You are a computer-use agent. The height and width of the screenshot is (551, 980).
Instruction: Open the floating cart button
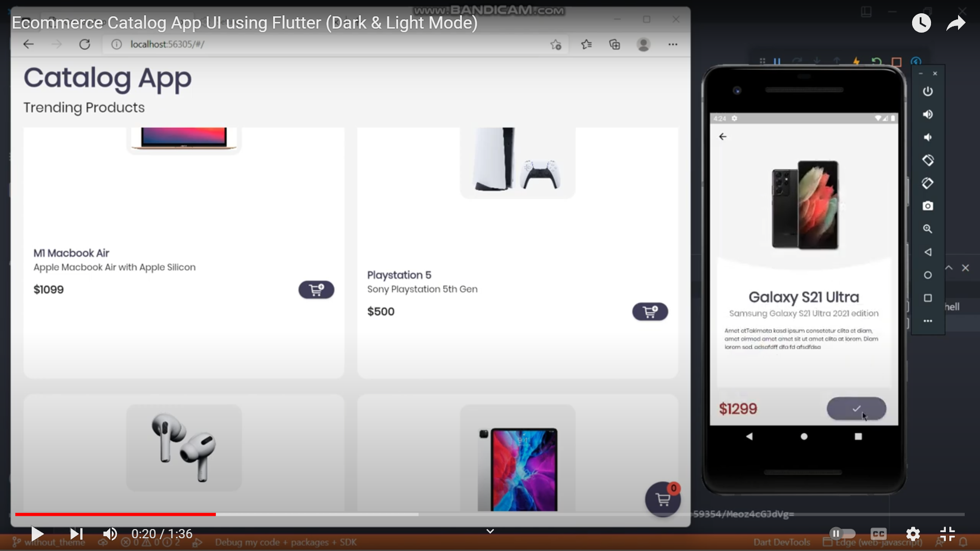click(663, 499)
